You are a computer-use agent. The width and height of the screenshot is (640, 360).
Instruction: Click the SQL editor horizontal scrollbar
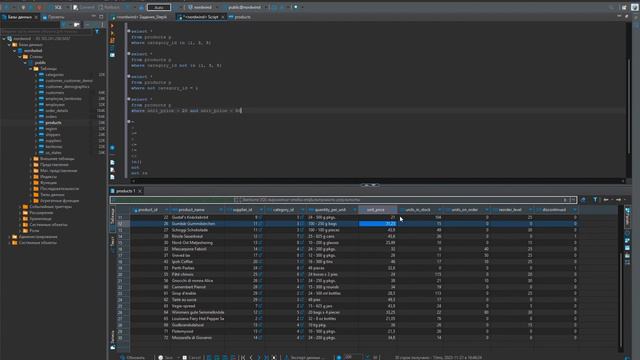click(x=378, y=181)
